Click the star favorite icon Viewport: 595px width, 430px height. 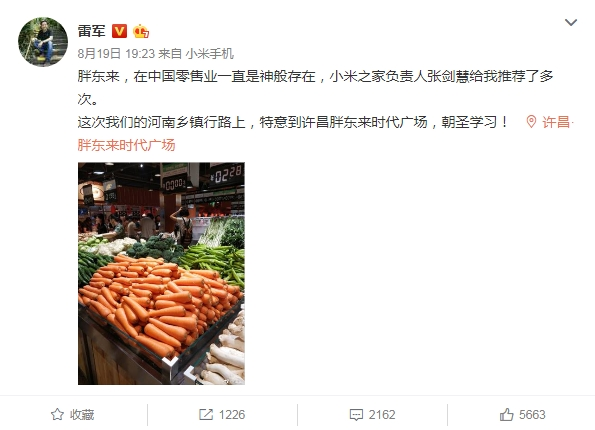click(x=57, y=414)
